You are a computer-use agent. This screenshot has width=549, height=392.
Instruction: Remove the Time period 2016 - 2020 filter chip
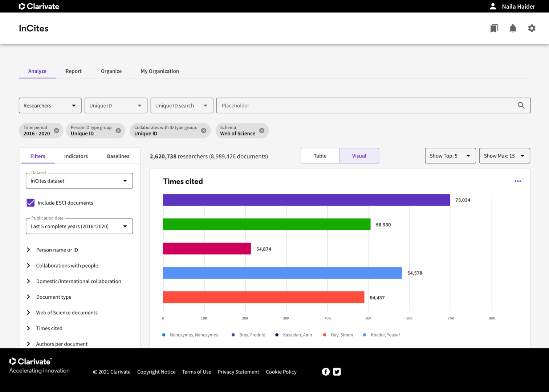pos(56,131)
